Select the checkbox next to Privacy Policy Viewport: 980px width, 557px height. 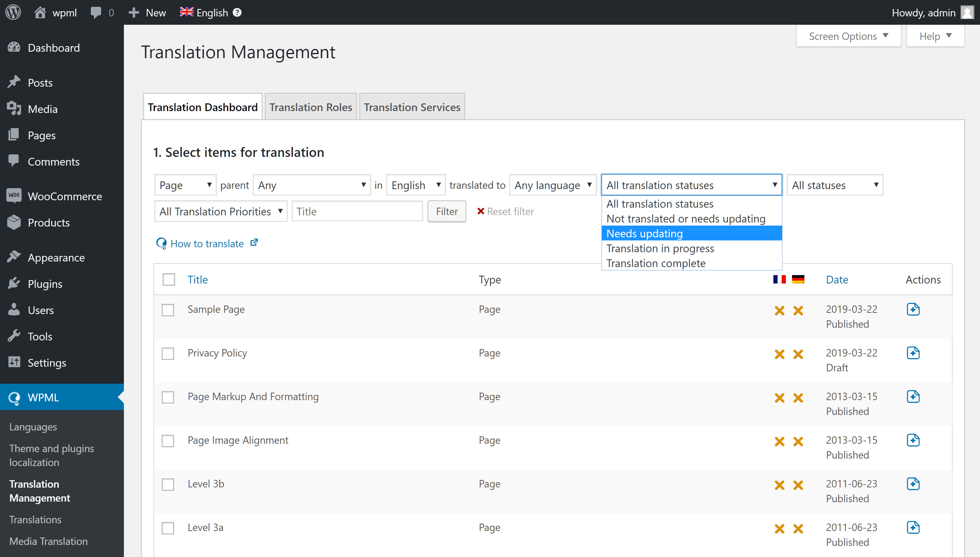pos(169,353)
